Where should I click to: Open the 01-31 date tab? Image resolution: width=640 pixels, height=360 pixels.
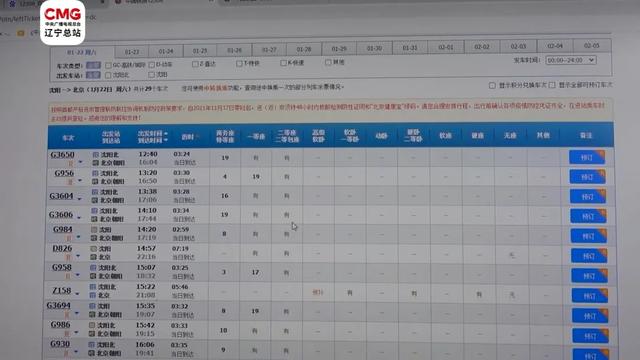410,48
